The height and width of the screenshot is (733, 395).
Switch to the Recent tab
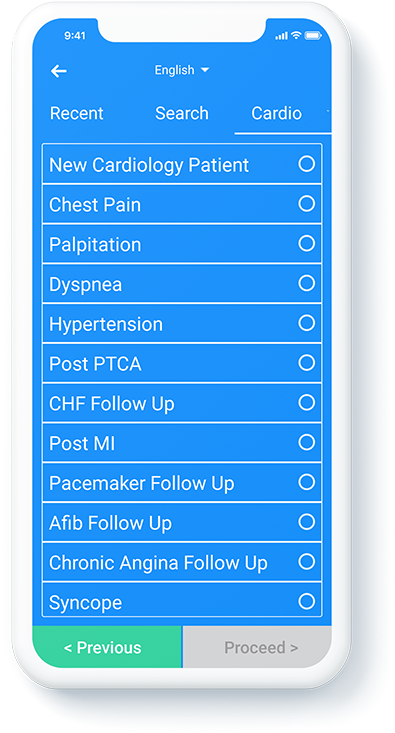pos(77,113)
